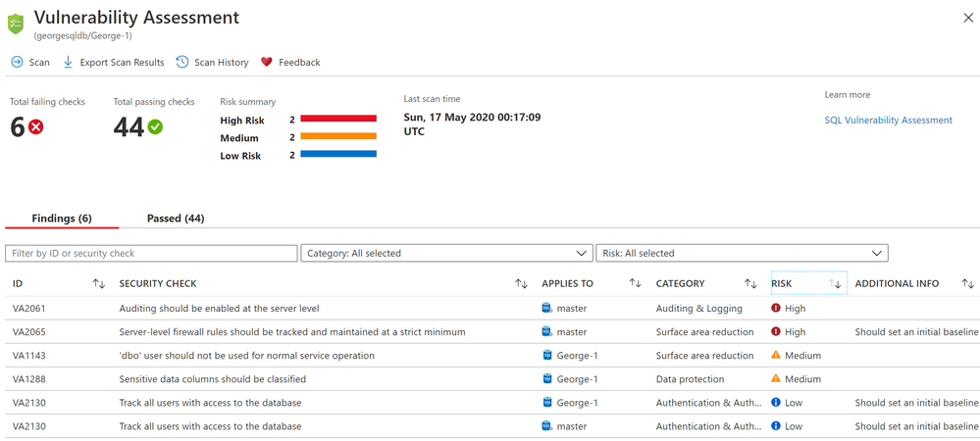Open 'Sensitive data columns should be classified' finding
Image resolution: width=980 pixels, height=441 pixels.
[x=213, y=379]
